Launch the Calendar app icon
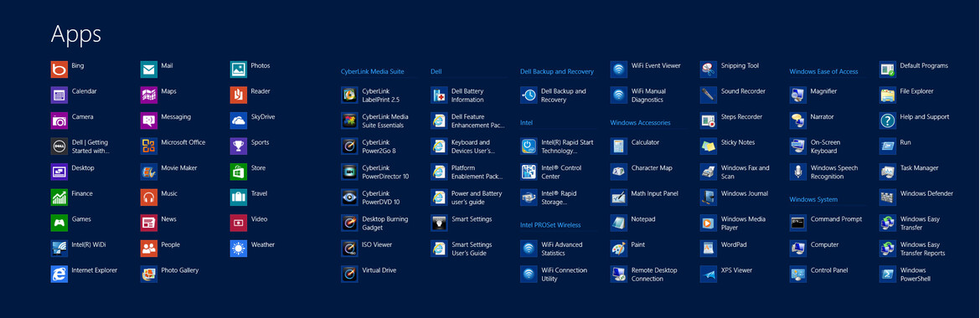The image size is (980, 318). 59,95
